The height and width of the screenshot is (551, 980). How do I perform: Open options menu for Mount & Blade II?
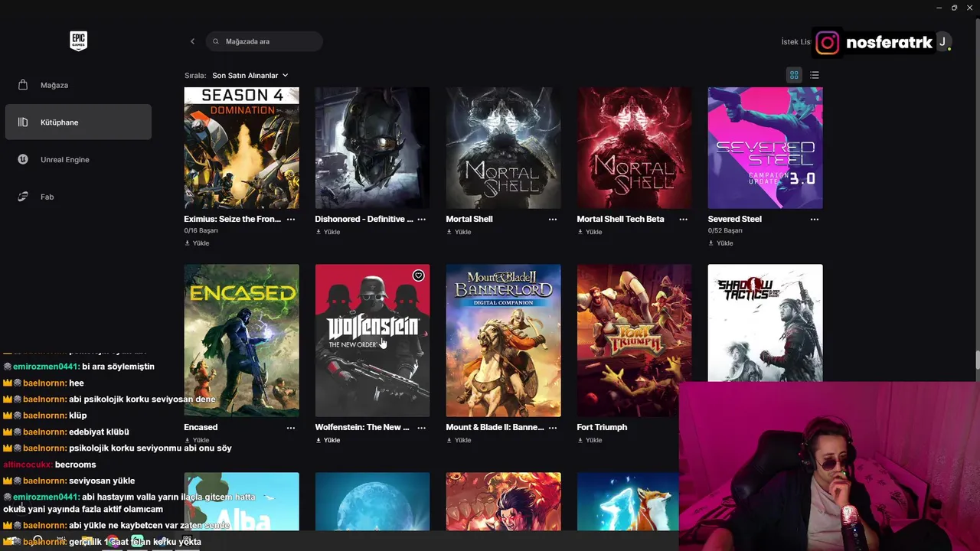[x=553, y=428]
